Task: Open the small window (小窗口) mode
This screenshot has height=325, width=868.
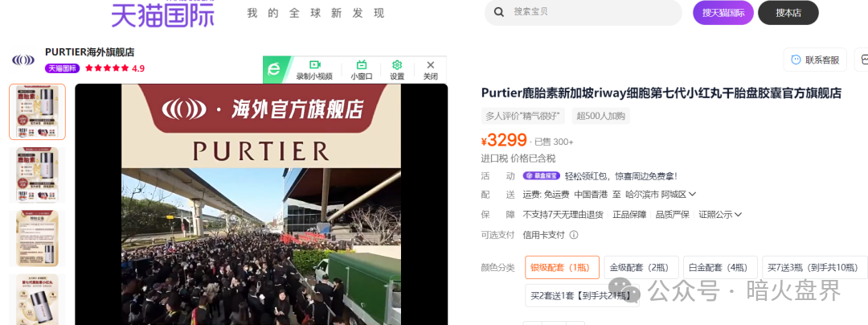Action: pos(361,69)
